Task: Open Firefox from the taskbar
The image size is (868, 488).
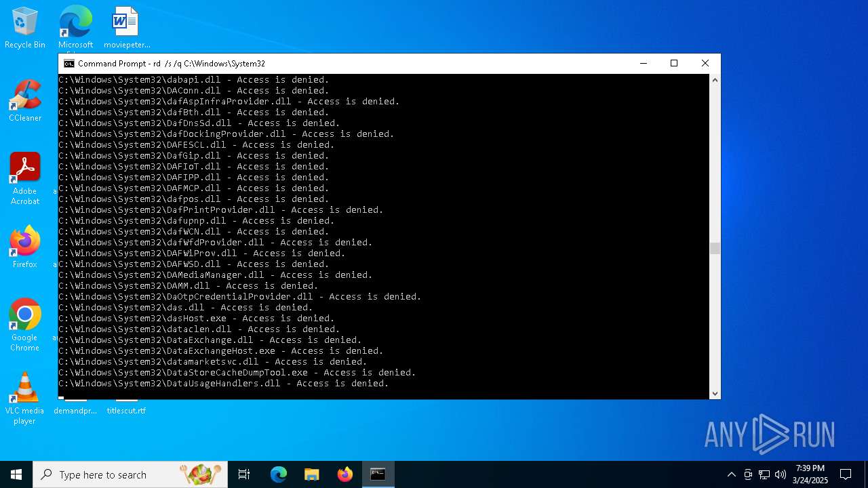Action: tap(345, 474)
